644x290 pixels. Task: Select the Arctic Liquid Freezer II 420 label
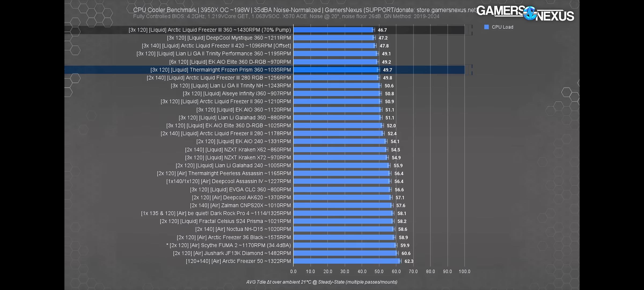coord(216,46)
